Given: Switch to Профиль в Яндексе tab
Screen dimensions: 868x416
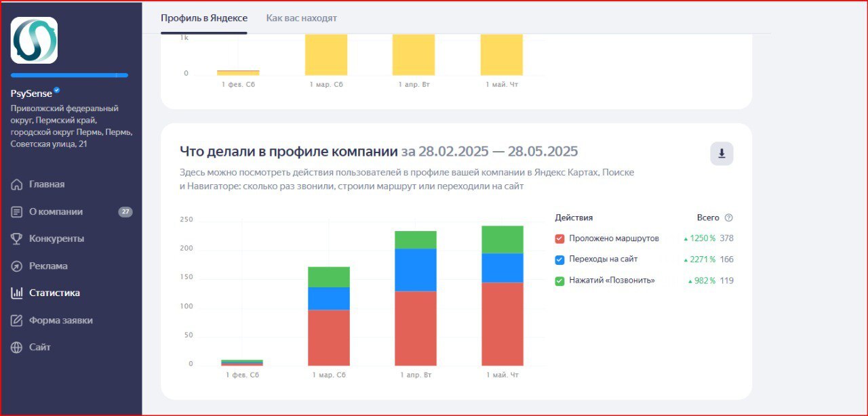Looking at the screenshot, I should click(204, 18).
